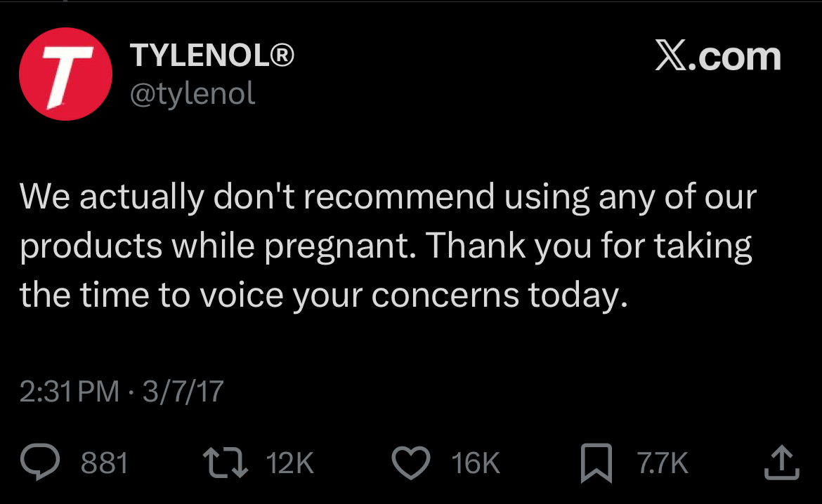Click the 16K likes count
The image size is (822, 504).
(x=476, y=463)
